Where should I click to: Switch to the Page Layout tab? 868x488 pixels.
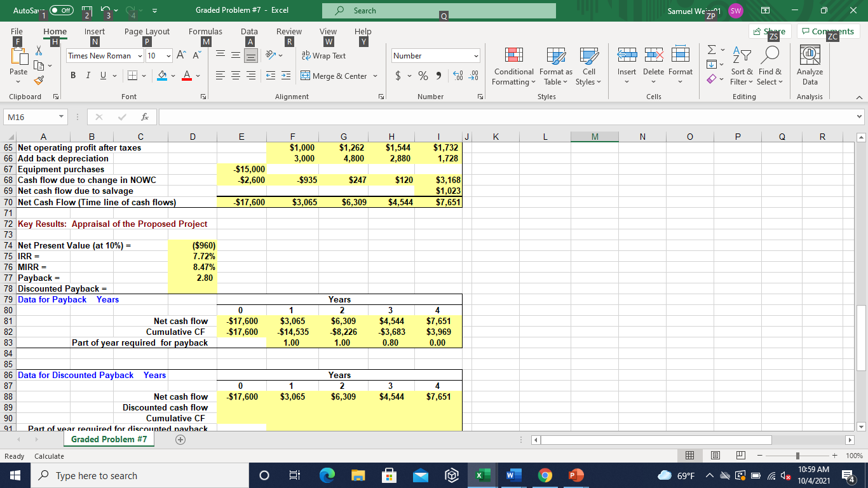coord(147,31)
